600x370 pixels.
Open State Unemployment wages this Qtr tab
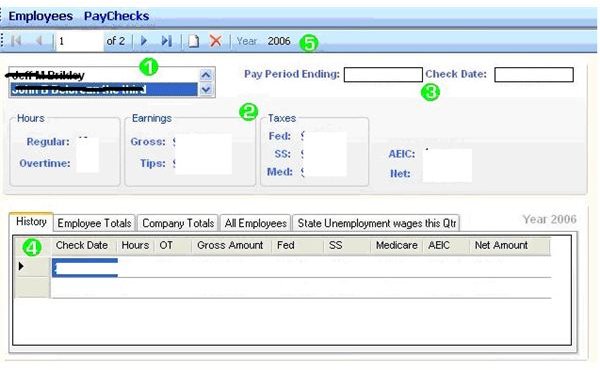click(x=376, y=223)
